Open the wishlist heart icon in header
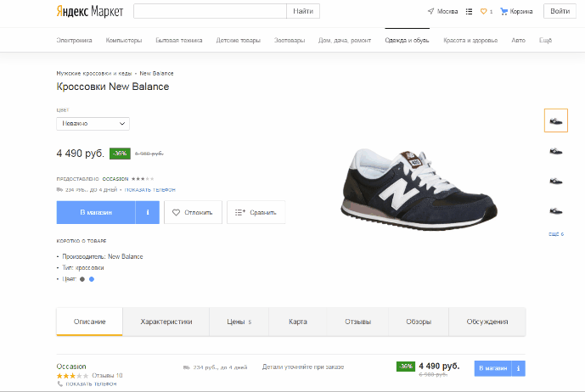585x392 pixels. 483,12
